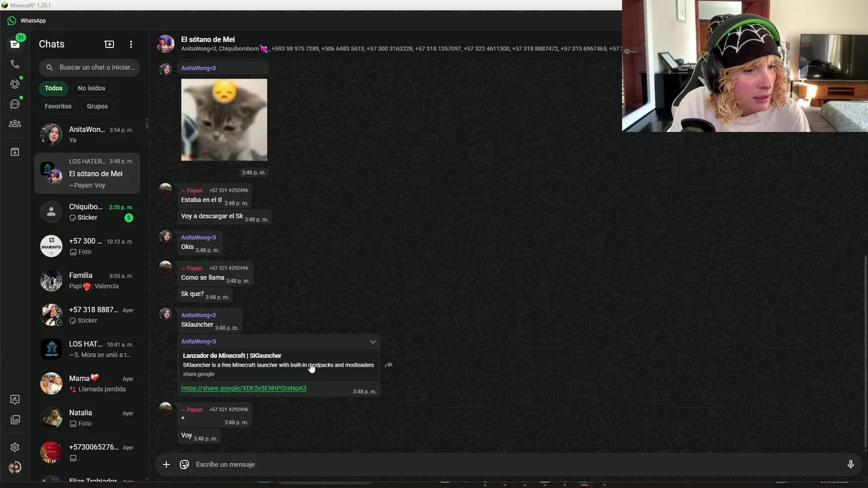Click the unread badge on the Chiquibombom chat

[x=129, y=218]
